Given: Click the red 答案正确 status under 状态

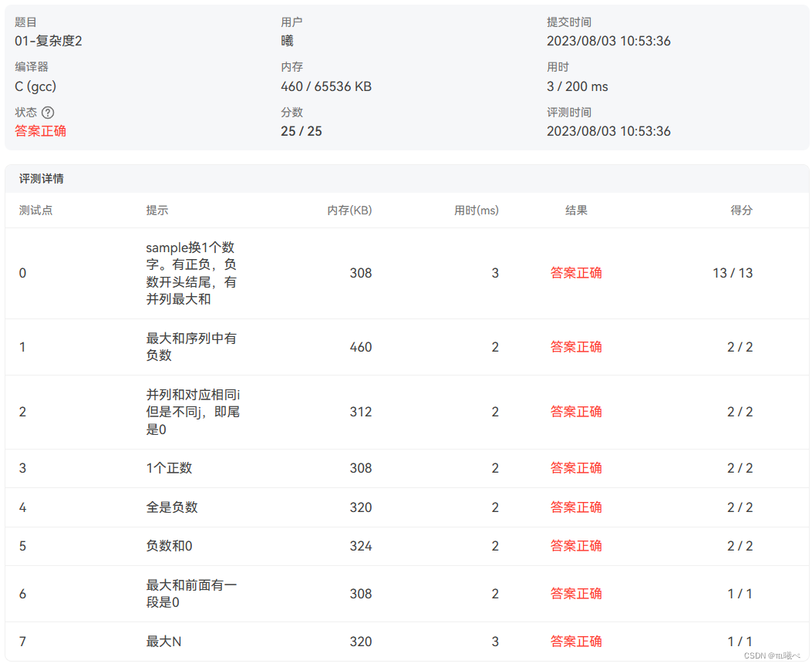Looking at the screenshot, I should [40, 131].
